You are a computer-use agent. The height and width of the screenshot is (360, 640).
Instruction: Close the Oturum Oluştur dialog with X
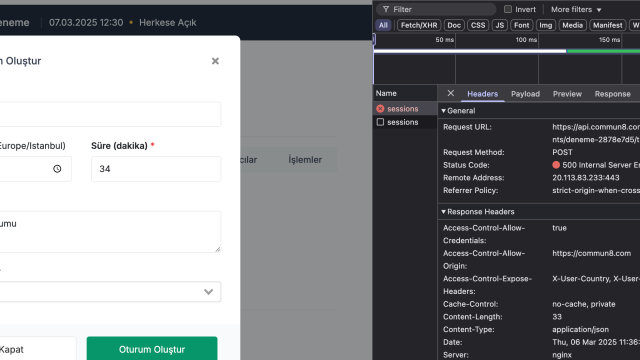(215, 61)
